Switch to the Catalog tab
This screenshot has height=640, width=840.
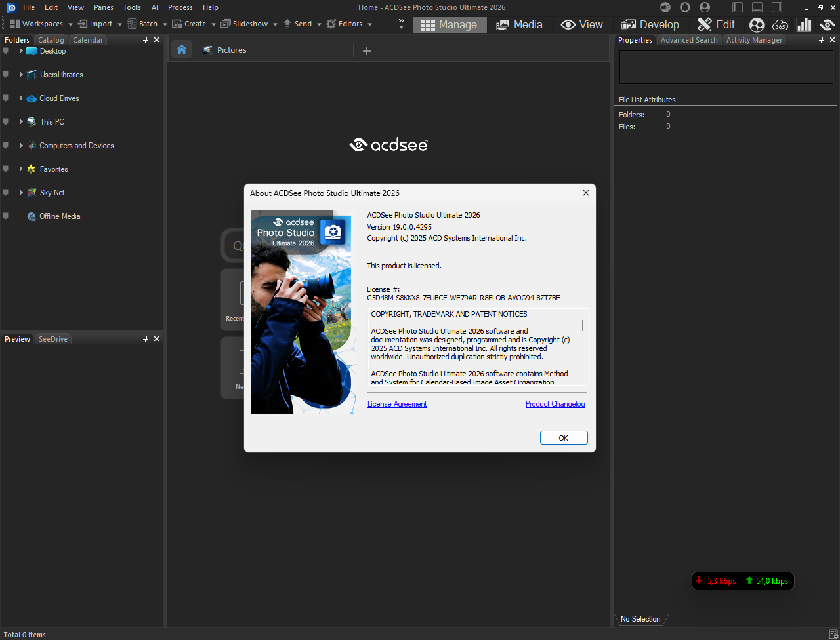[x=51, y=40]
